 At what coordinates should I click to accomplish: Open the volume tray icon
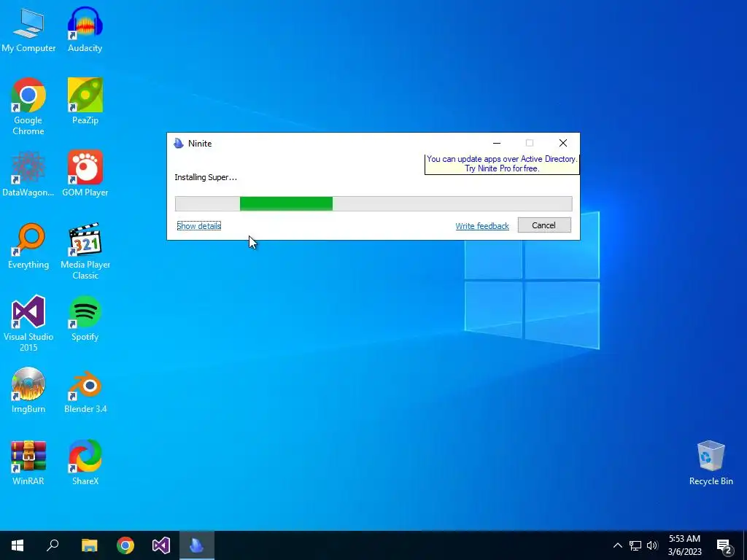click(652, 545)
